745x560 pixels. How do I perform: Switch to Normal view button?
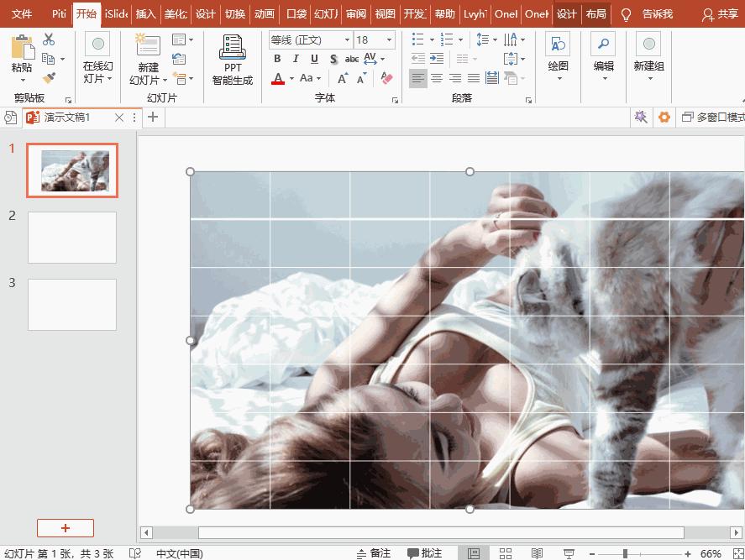[474, 553]
